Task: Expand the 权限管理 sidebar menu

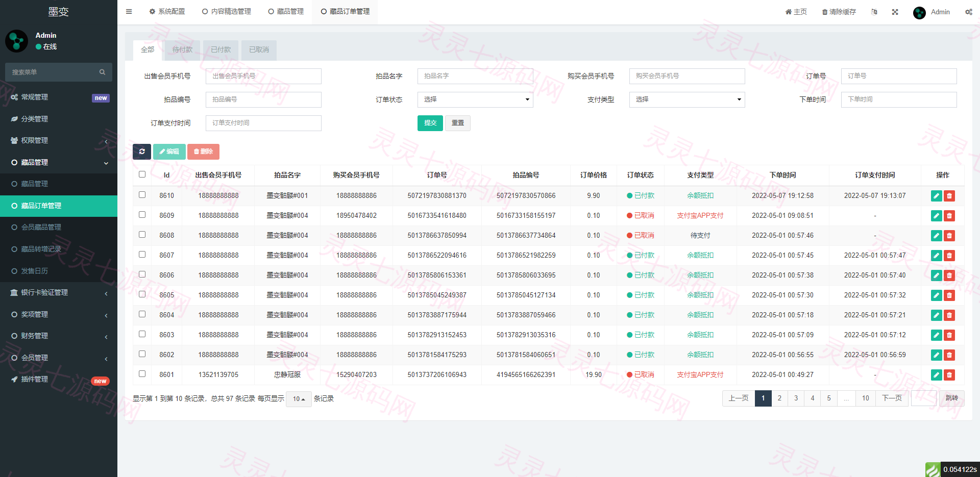Action: [59, 140]
